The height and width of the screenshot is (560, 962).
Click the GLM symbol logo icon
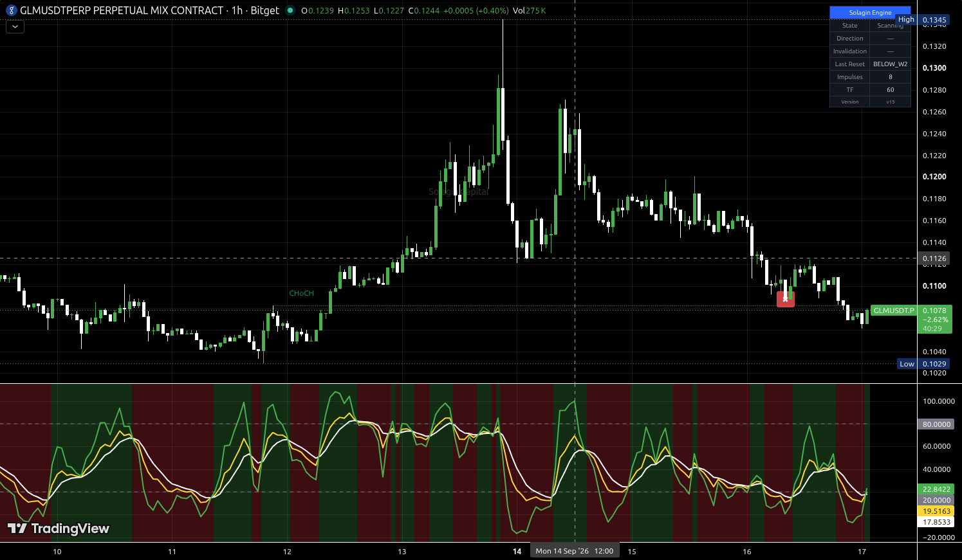coord(11,11)
